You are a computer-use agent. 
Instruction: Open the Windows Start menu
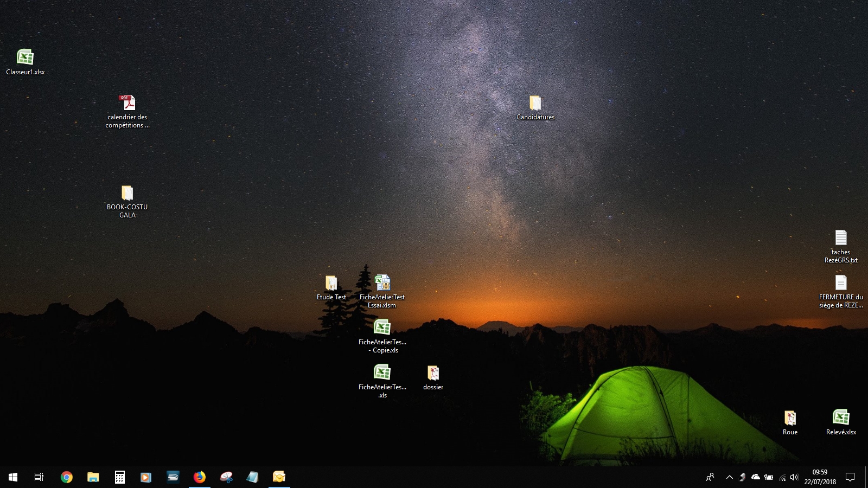pyautogui.click(x=13, y=477)
